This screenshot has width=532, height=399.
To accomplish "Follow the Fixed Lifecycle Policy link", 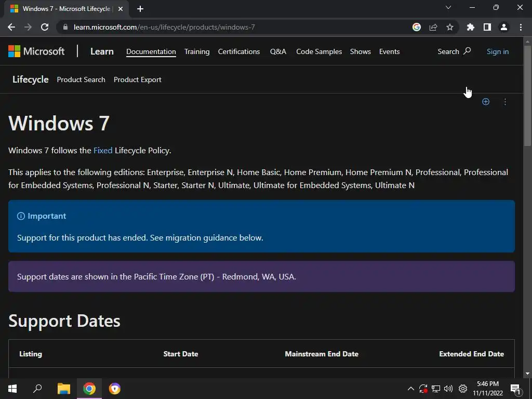I will point(103,150).
